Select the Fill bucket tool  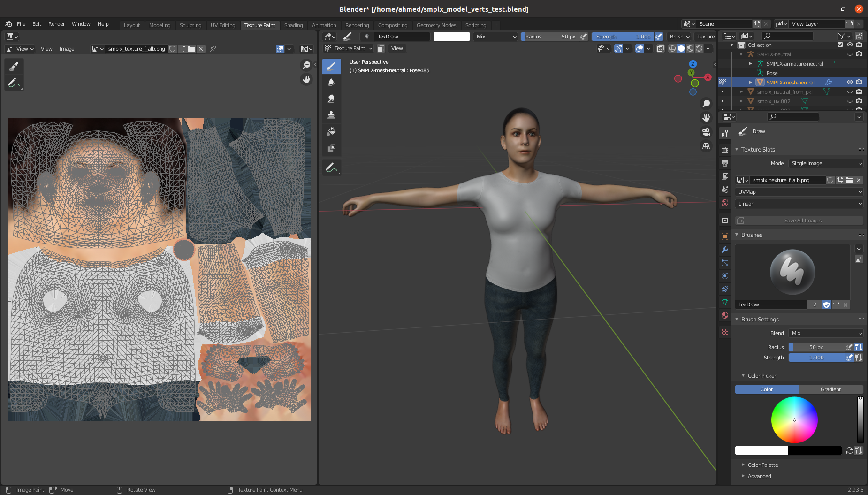point(331,131)
